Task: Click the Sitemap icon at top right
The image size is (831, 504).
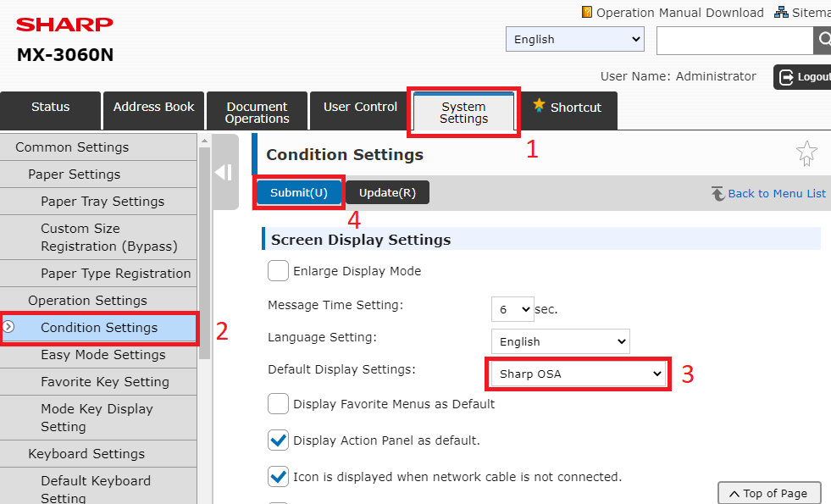Action: point(781,12)
